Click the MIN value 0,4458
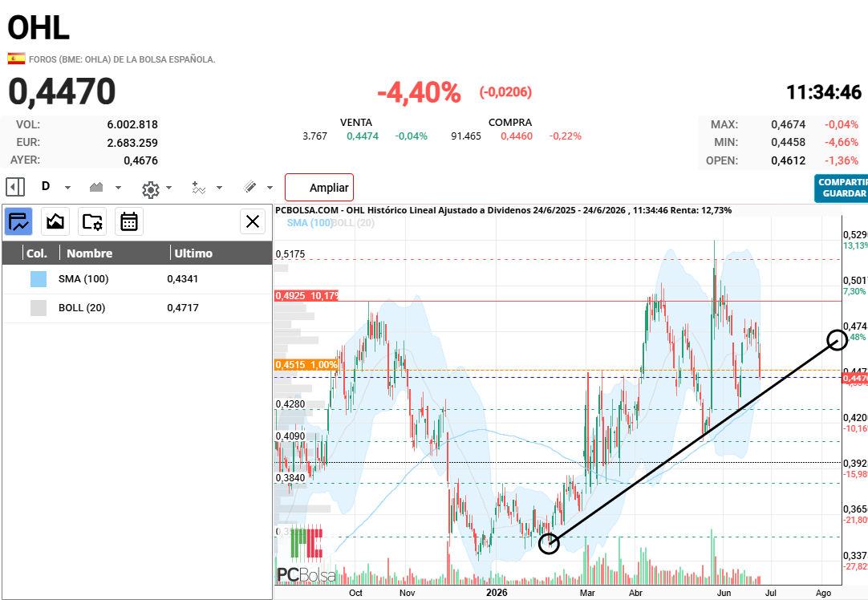The image size is (868, 600). (789, 142)
